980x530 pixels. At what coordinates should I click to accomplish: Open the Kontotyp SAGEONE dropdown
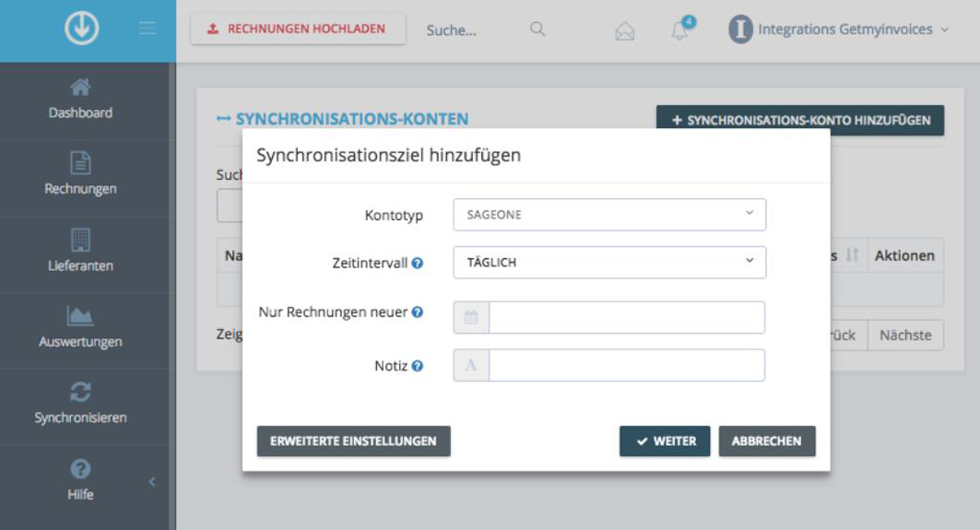pos(609,215)
